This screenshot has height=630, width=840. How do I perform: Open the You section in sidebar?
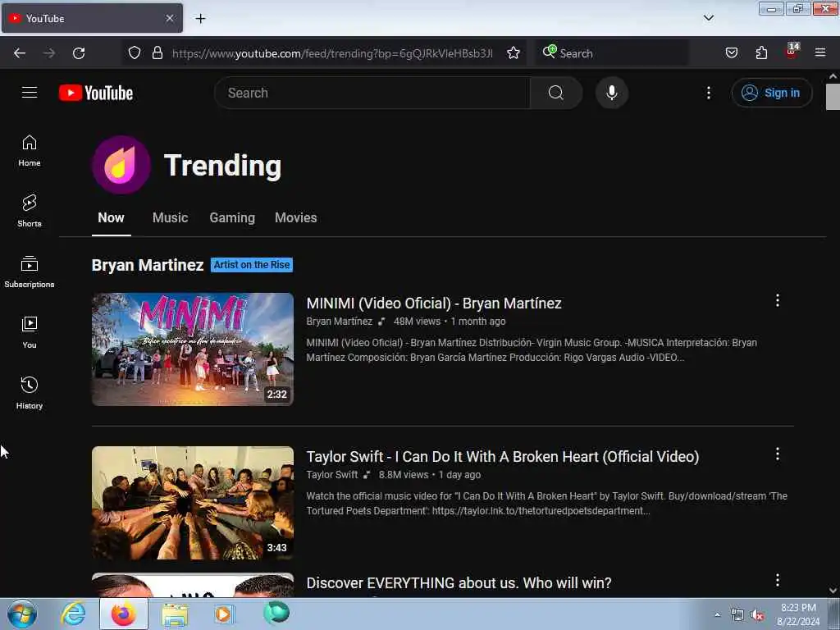tap(30, 333)
